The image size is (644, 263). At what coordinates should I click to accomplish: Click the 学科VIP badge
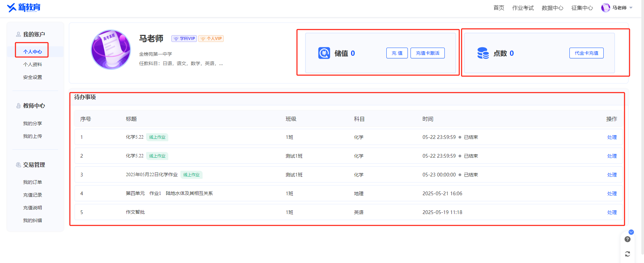[x=184, y=39]
